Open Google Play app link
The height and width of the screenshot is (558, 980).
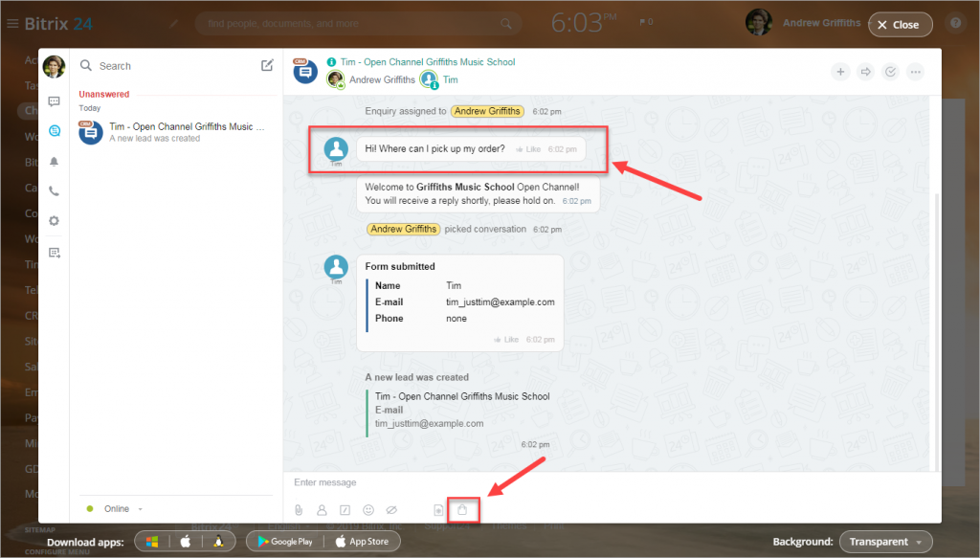point(285,542)
